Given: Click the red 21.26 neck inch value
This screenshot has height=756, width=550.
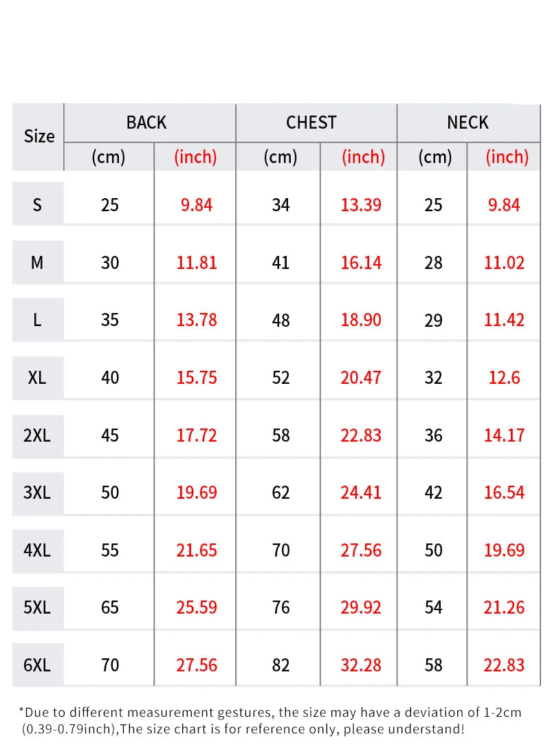Looking at the screenshot, I should pos(504,607).
